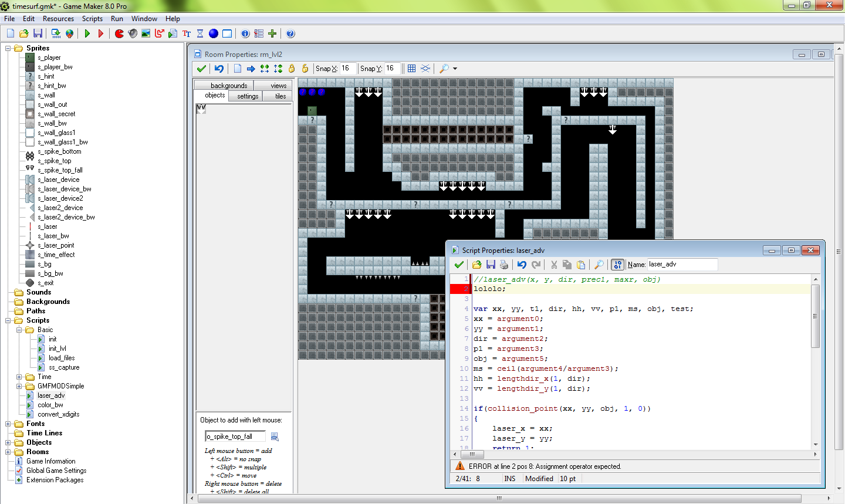Undo in the script editor
Screen dimensions: 845x504
coord(522,265)
